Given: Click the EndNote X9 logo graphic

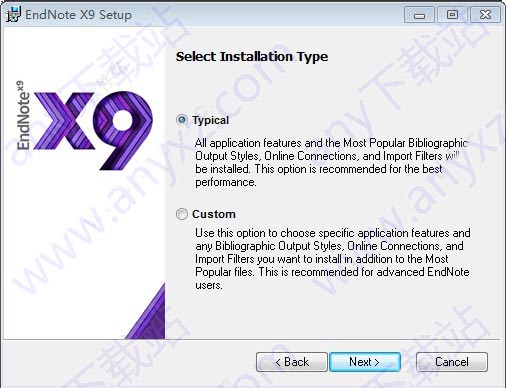Looking at the screenshot, I should coord(85,126).
